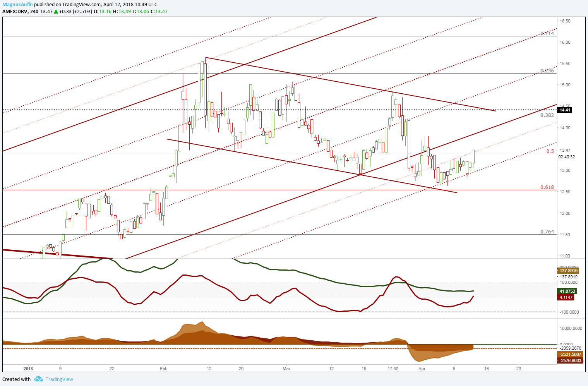This screenshot has width=588, height=386.
Task: Click the 19 date on time axis
Action: point(364,369)
